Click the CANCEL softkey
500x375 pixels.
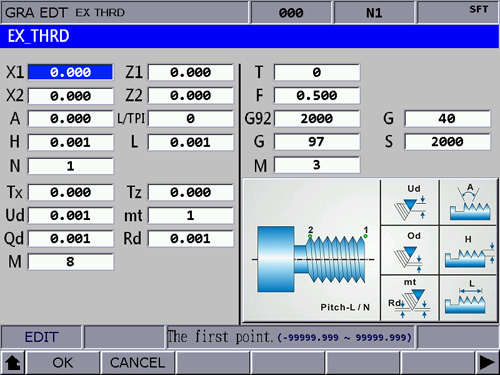(137, 363)
